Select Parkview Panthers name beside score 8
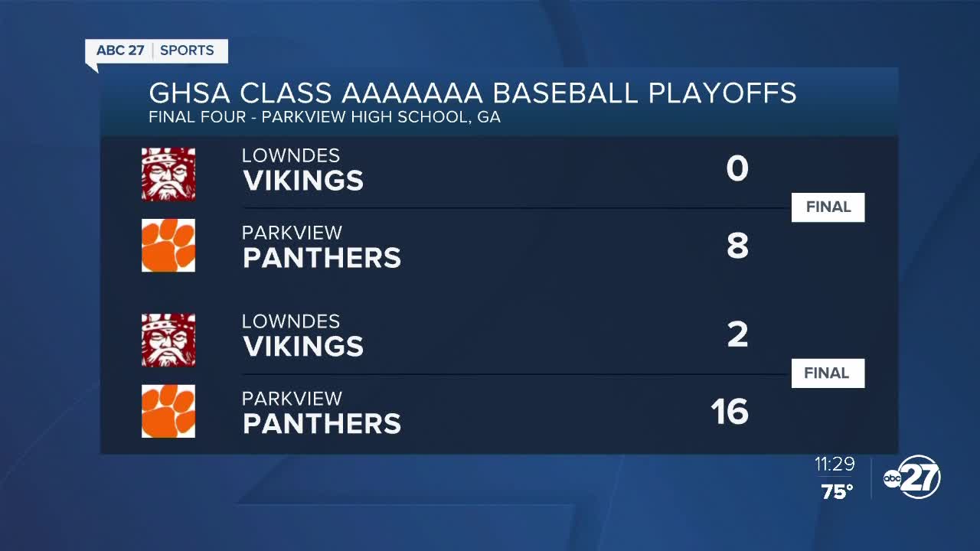This screenshot has width=980, height=551. (322, 246)
